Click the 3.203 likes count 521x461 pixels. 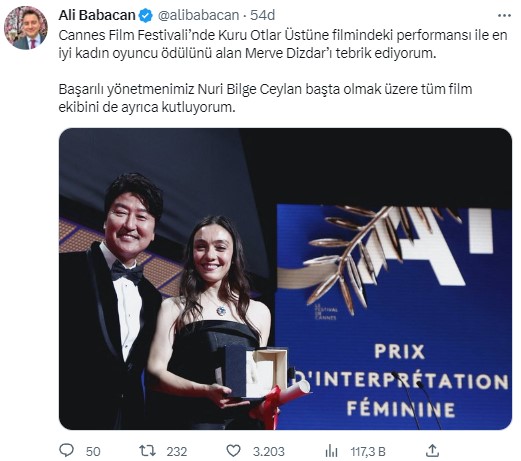point(269,451)
